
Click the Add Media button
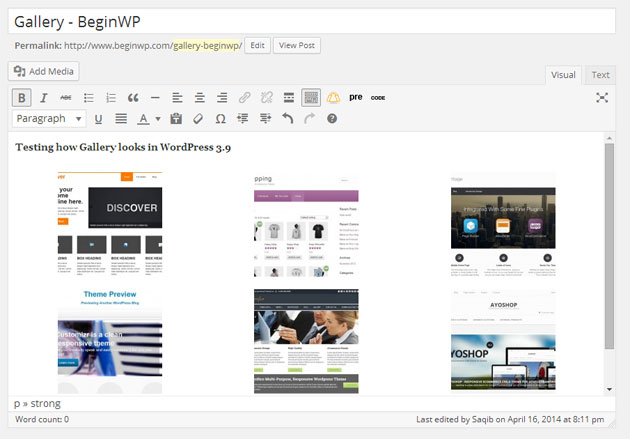point(44,71)
